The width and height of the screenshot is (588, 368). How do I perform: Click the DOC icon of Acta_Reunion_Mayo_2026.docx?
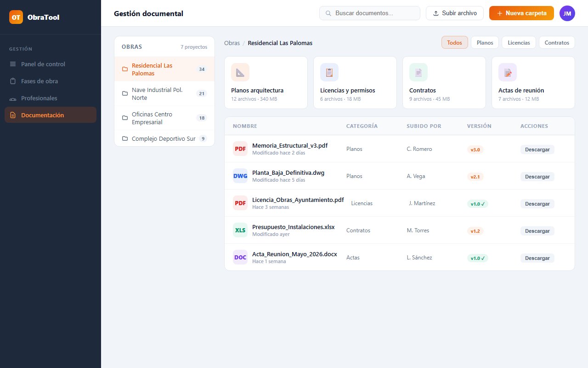click(240, 257)
